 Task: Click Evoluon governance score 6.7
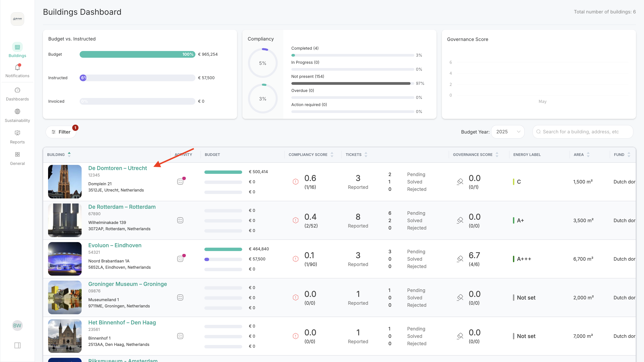(x=474, y=255)
